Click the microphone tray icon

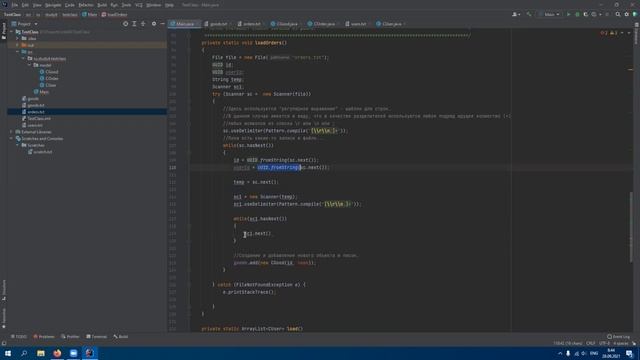tap(568, 353)
